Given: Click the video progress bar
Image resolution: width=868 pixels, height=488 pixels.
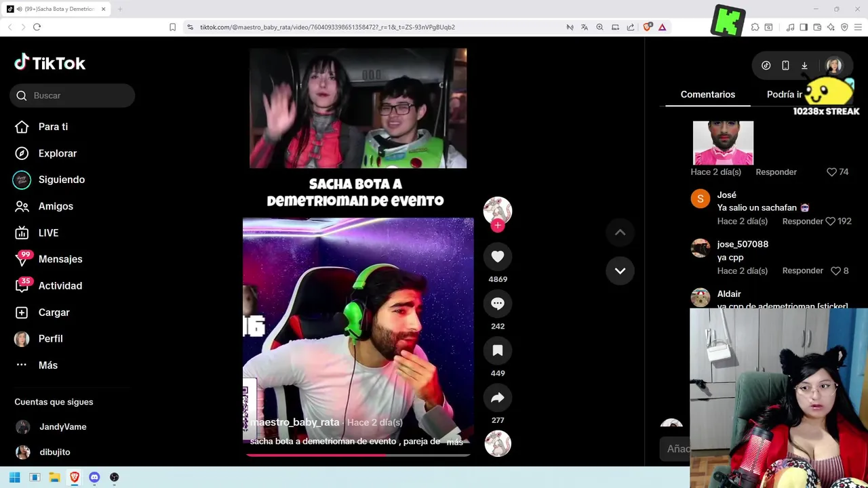Looking at the screenshot, I should (x=358, y=455).
